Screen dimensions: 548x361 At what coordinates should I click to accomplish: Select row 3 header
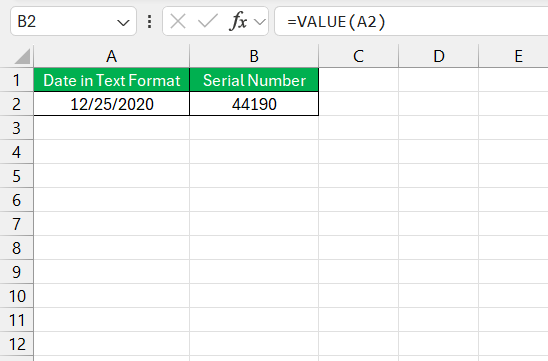[16, 128]
